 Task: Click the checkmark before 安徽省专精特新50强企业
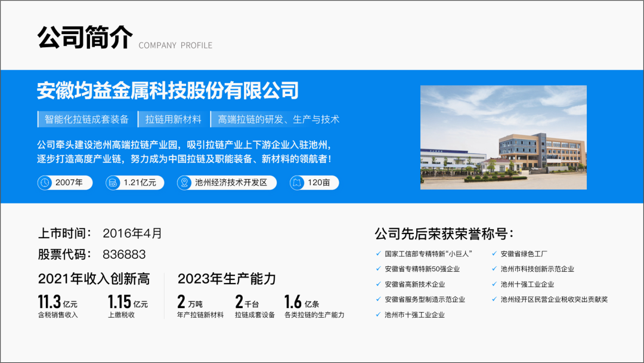(x=378, y=269)
